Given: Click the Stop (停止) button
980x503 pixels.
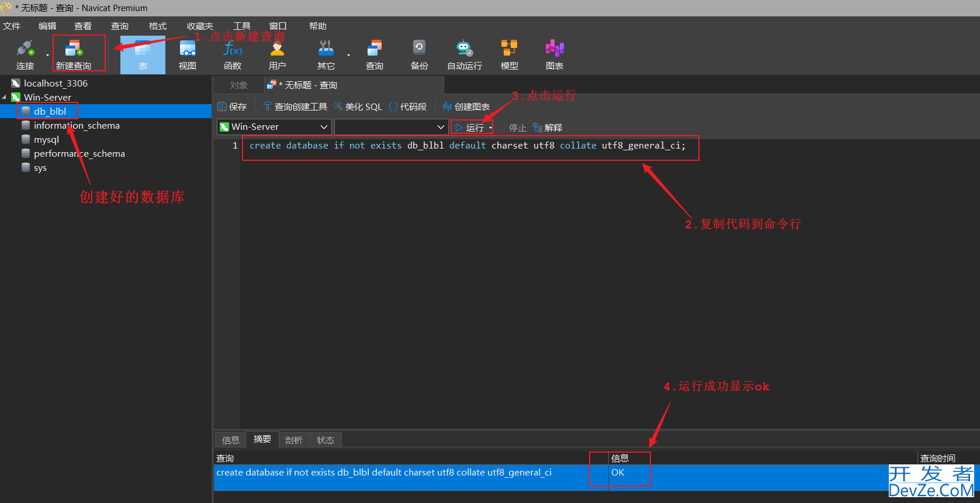Looking at the screenshot, I should (x=512, y=128).
